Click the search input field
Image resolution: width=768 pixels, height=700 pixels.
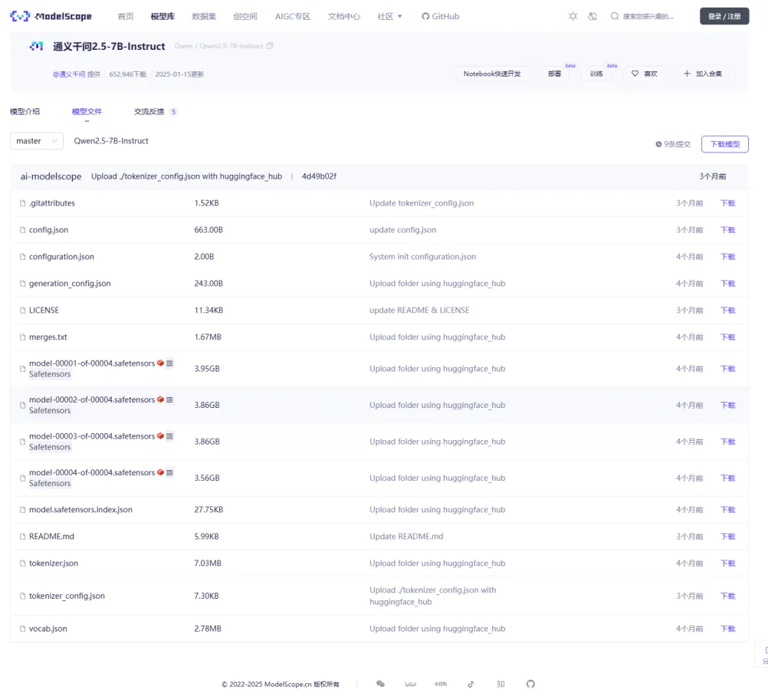click(x=648, y=16)
